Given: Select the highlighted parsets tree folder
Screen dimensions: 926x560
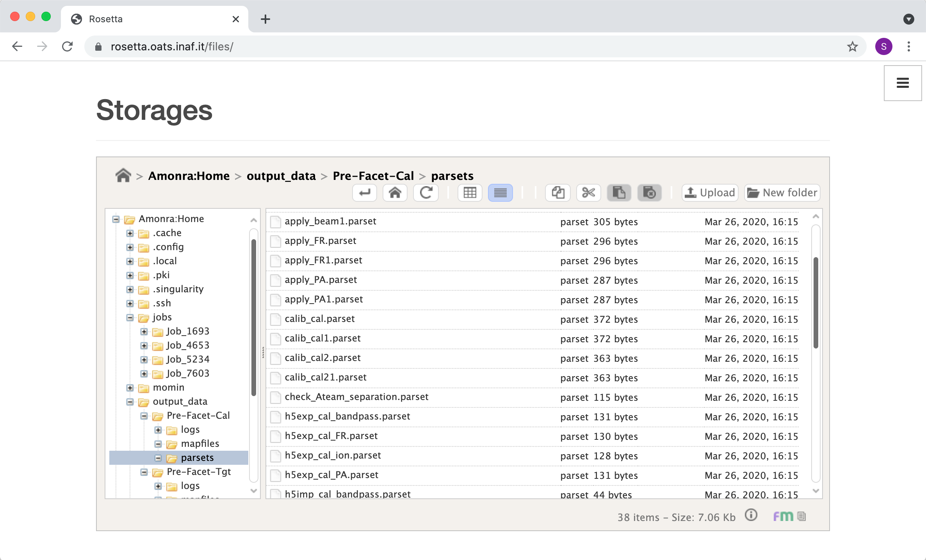Looking at the screenshot, I should pos(197,457).
